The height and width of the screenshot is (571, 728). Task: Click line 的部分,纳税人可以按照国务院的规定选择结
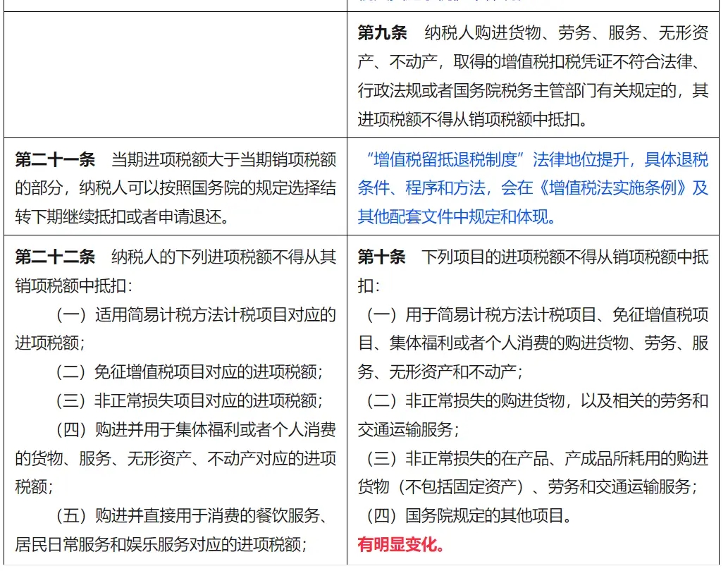tap(175, 188)
